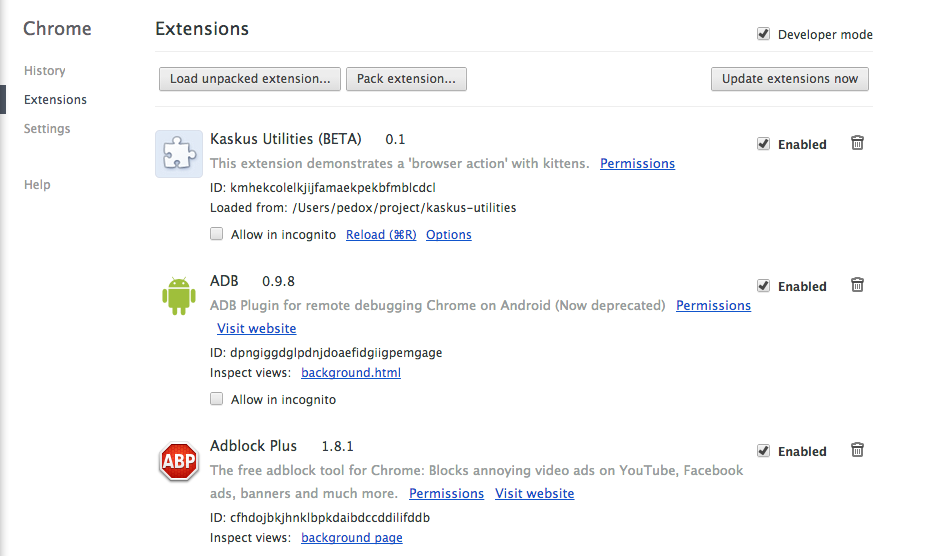Click the Kaskus Utilities (BETA) title
Screen dimensions: 926x556
click(x=286, y=139)
